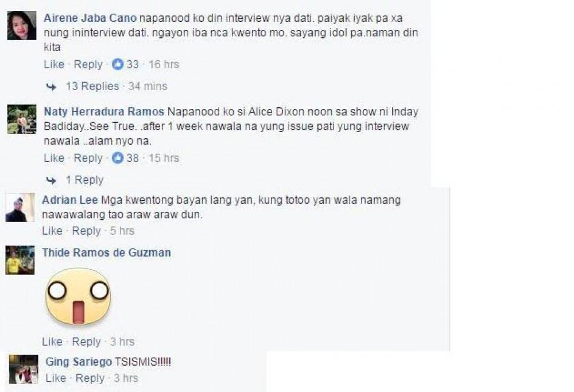Like Adrian Lee's comment
The width and height of the screenshot is (574, 392).
(x=52, y=231)
